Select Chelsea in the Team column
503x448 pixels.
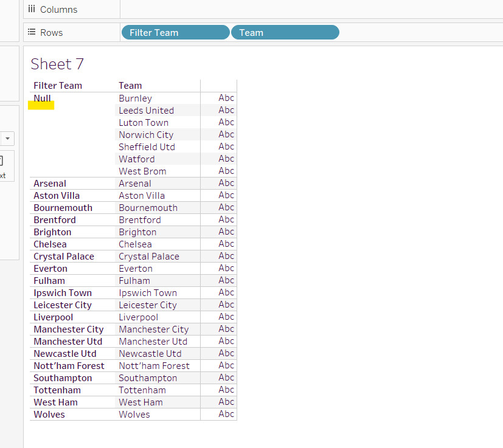coord(135,244)
